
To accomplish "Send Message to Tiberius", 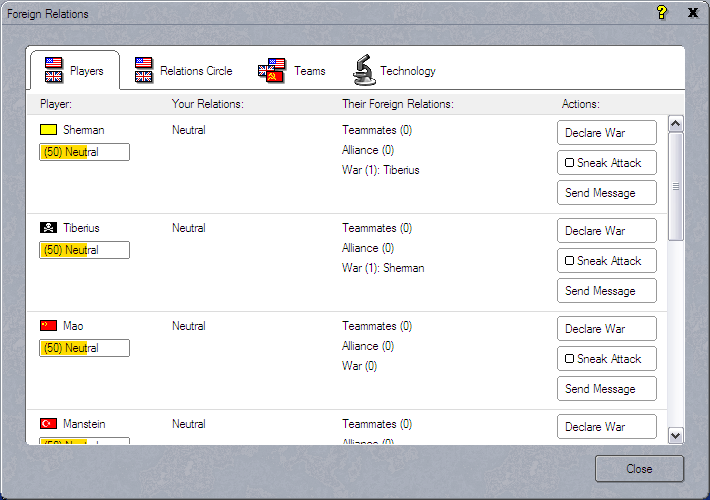I will tap(606, 291).
